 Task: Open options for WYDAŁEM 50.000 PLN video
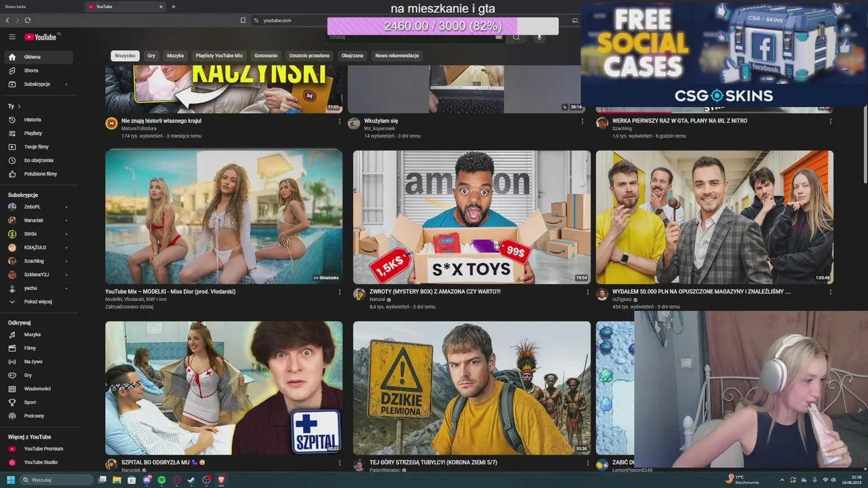click(x=830, y=292)
